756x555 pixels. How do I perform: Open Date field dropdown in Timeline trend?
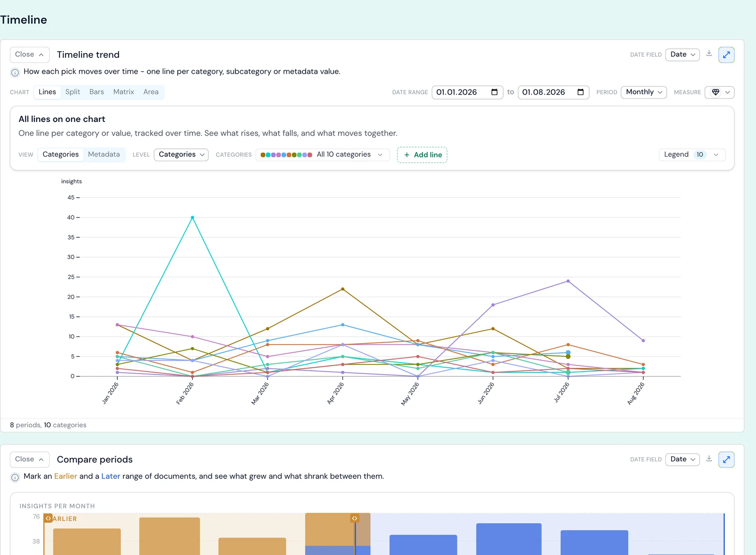(x=682, y=55)
